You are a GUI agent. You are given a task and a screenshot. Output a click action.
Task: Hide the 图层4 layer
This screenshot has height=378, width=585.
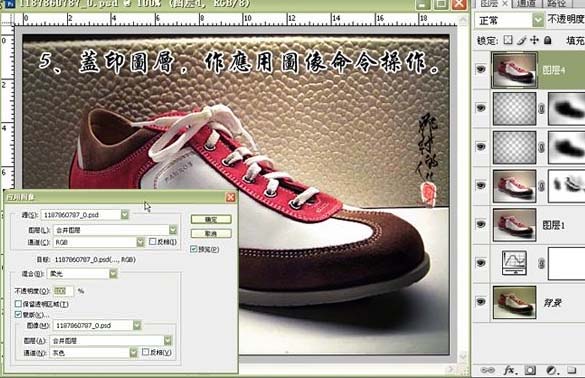pyautogui.click(x=481, y=69)
